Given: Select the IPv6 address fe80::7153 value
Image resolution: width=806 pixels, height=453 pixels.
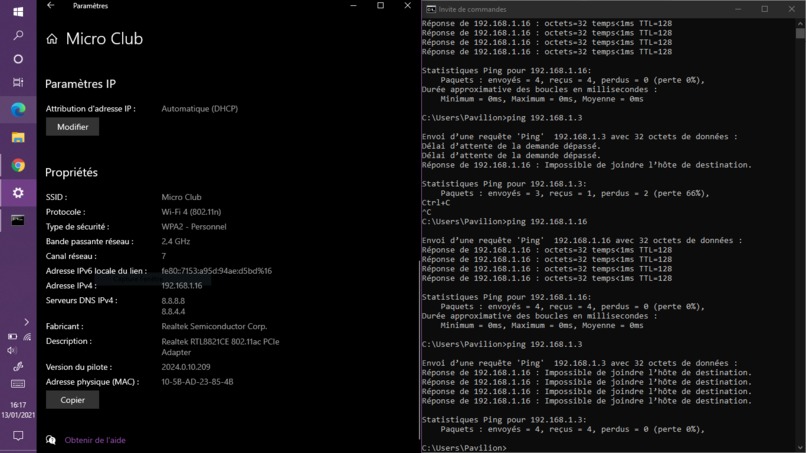Looking at the screenshot, I should click(x=216, y=271).
